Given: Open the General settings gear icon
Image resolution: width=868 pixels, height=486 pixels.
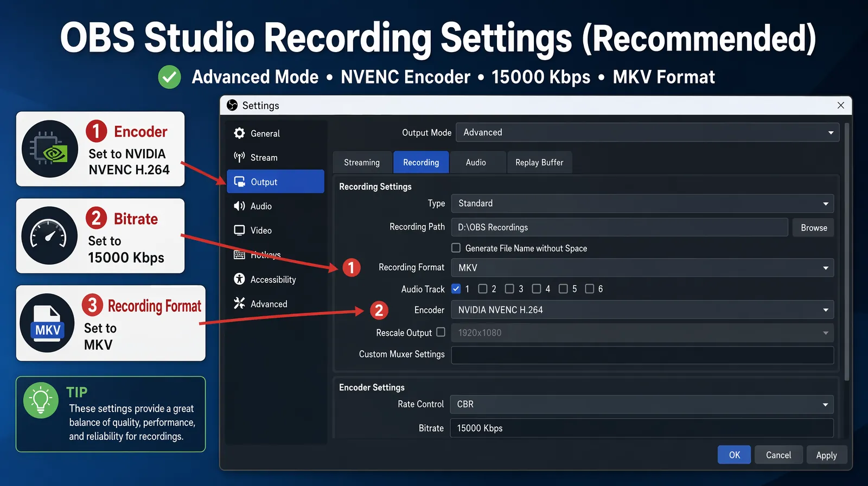Looking at the screenshot, I should pyautogui.click(x=239, y=133).
